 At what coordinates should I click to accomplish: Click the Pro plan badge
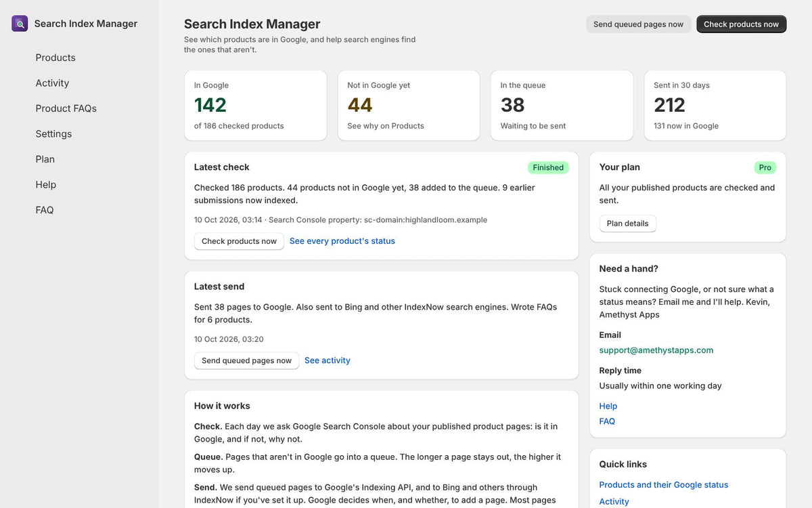(765, 167)
